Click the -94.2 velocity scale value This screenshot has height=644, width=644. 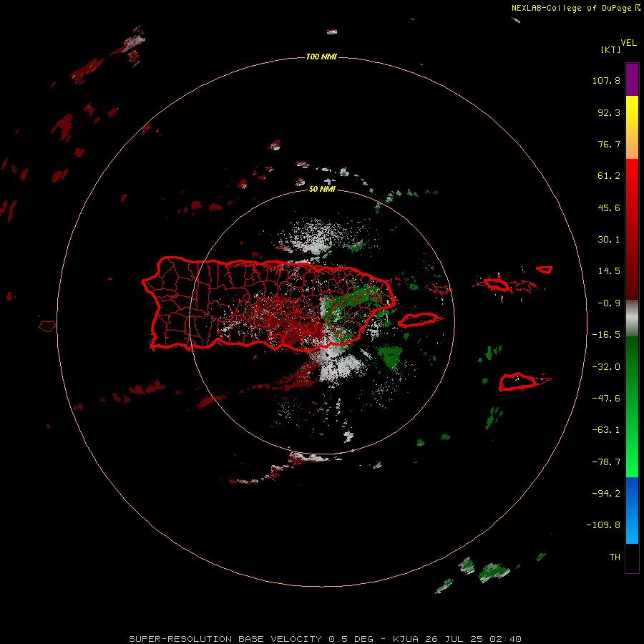(606, 494)
